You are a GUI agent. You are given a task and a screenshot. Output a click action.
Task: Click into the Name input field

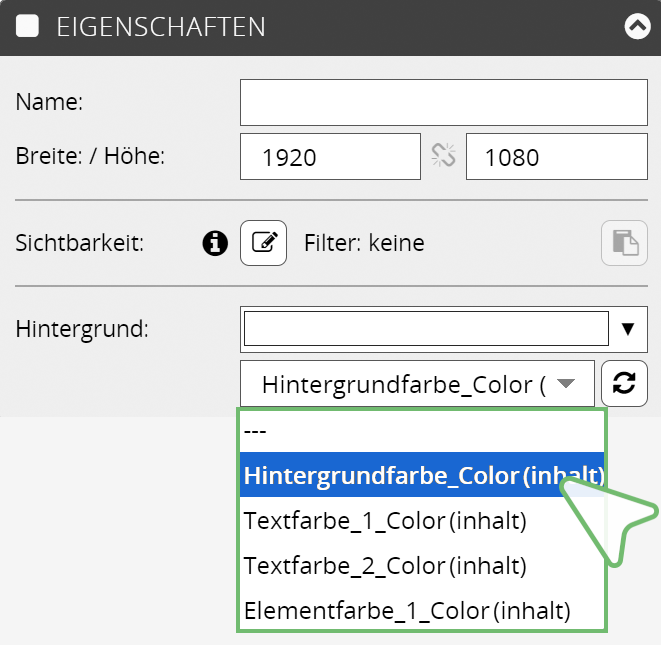click(443, 102)
